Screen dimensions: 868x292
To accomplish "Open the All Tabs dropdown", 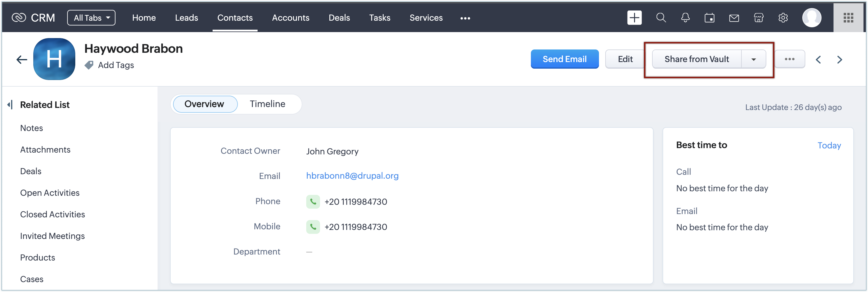I will (91, 18).
